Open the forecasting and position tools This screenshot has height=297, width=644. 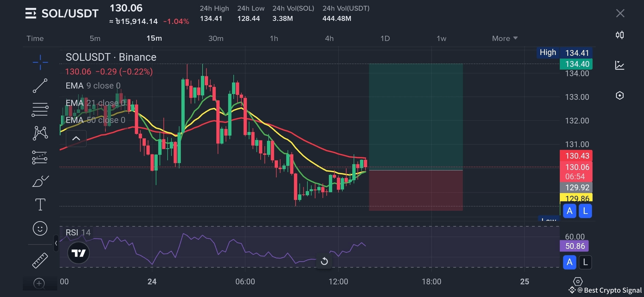pyautogui.click(x=40, y=157)
